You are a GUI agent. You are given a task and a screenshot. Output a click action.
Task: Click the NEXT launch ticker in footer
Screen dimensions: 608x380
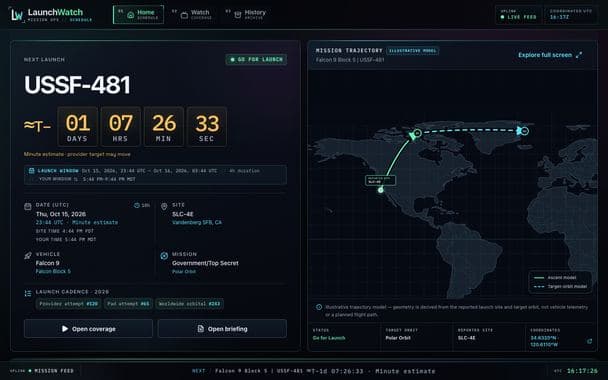(313, 371)
